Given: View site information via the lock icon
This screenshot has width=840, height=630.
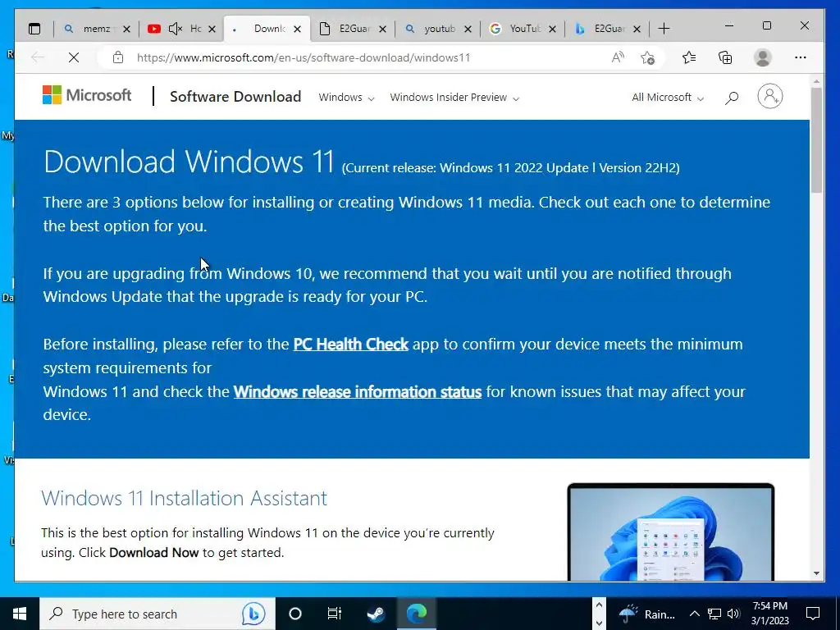Looking at the screenshot, I should click(x=118, y=57).
